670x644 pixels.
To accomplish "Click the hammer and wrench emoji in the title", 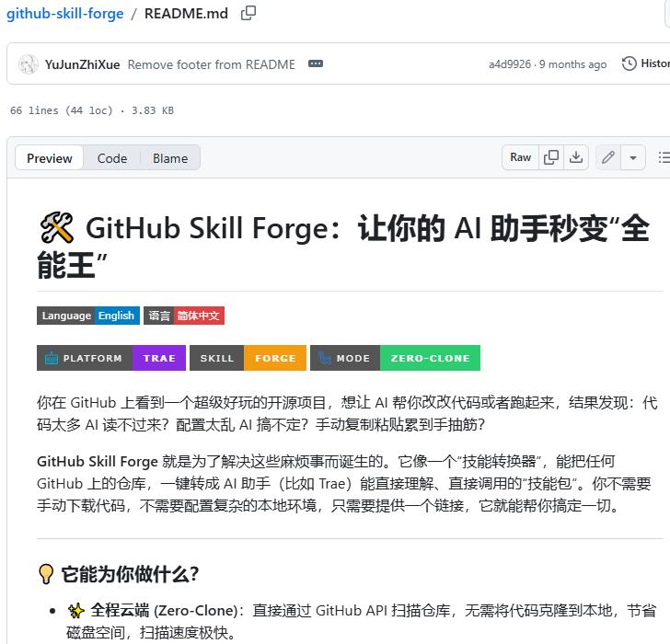I will [57, 227].
